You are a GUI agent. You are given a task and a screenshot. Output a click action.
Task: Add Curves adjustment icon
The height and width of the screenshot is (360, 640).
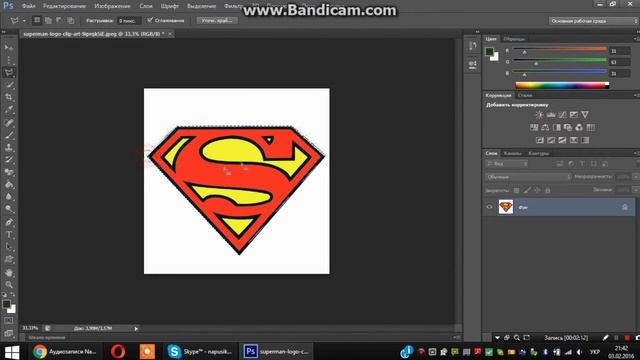click(x=562, y=115)
